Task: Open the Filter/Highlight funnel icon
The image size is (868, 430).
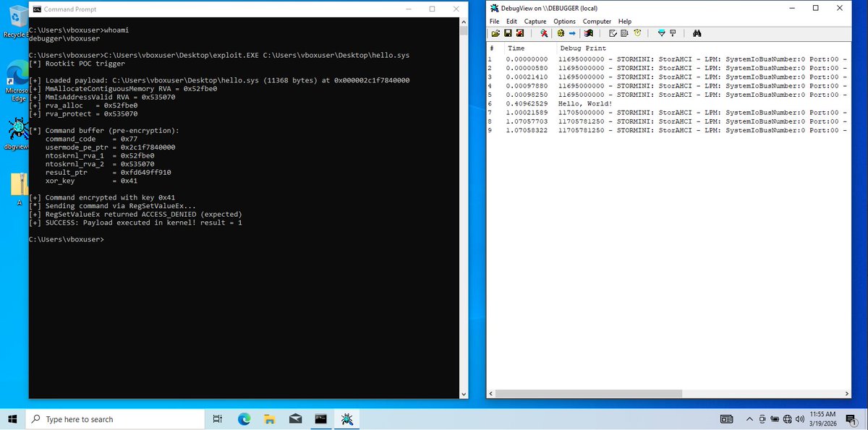Action: (661, 33)
